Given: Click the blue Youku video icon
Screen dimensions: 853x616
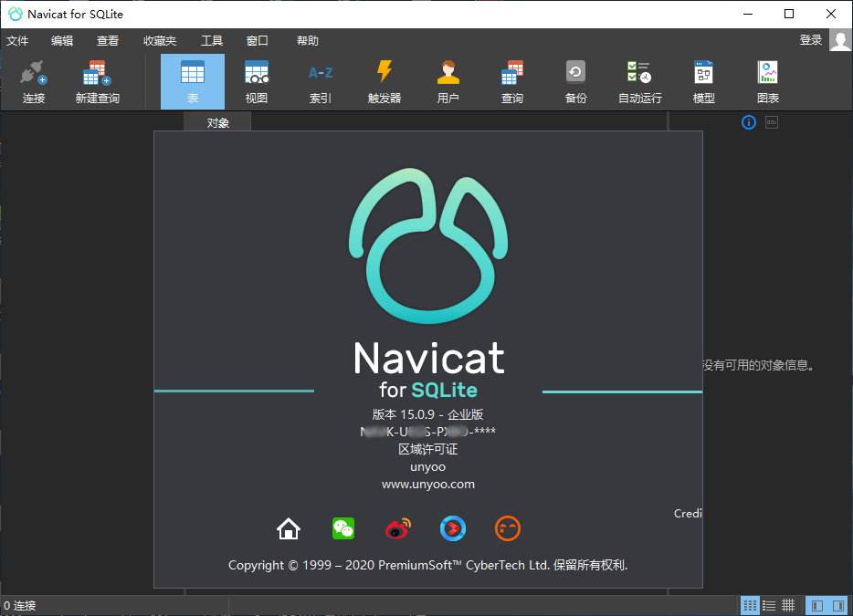Looking at the screenshot, I should tap(453, 528).
